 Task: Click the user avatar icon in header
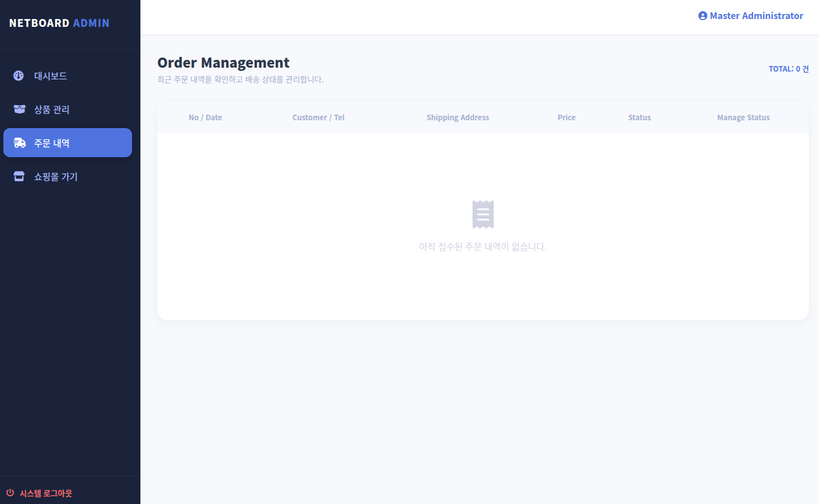point(703,16)
